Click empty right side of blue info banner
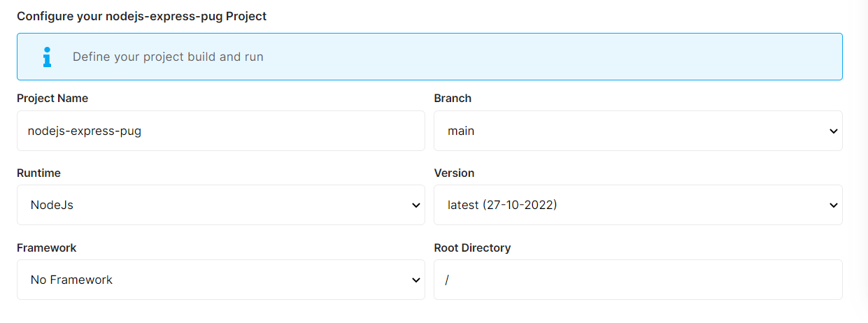868x323 pixels. click(x=629, y=57)
